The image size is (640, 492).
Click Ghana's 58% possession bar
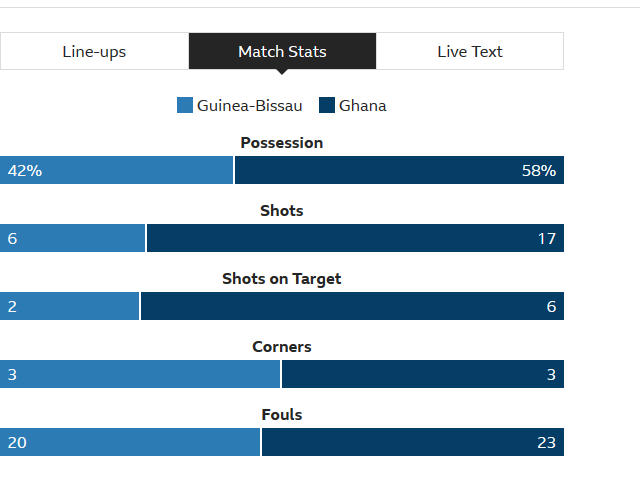tap(400, 170)
